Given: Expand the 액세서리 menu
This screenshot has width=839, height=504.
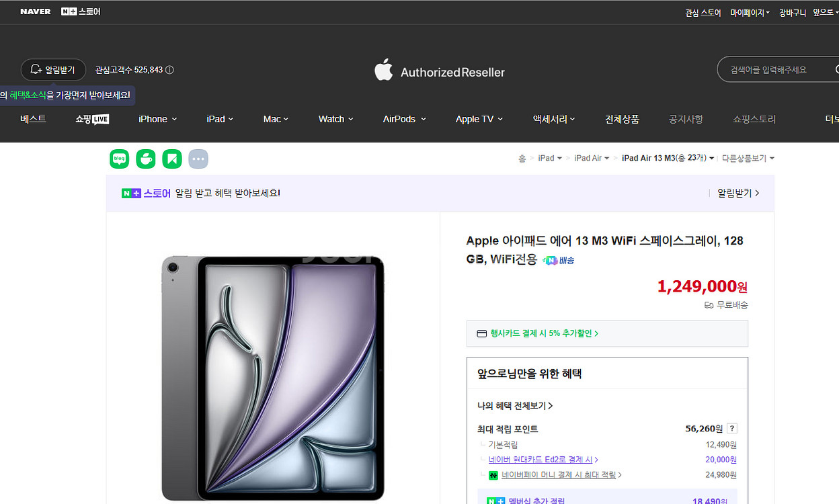Looking at the screenshot, I should point(554,119).
